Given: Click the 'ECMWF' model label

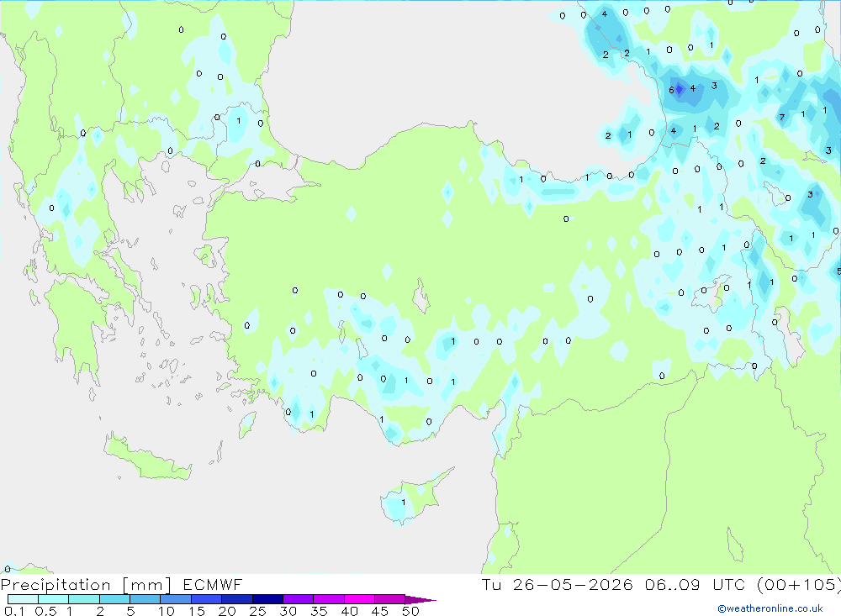Looking at the screenshot, I should point(213,584).
